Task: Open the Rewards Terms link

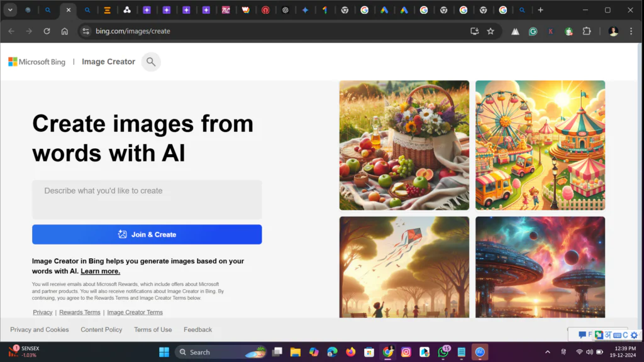Action: 80,312
